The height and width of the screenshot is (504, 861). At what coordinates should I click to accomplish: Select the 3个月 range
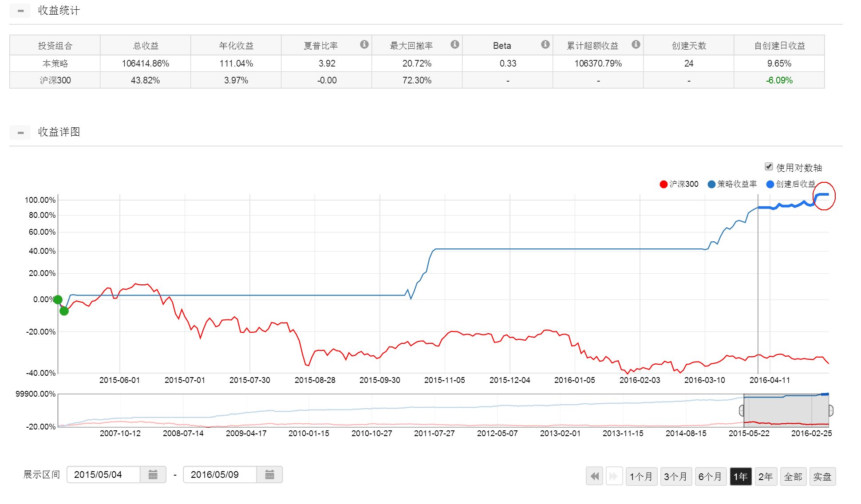(x=676, y=476)
